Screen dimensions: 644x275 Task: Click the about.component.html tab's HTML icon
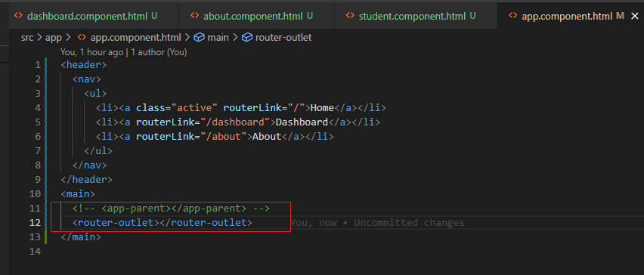pos(195,16)
